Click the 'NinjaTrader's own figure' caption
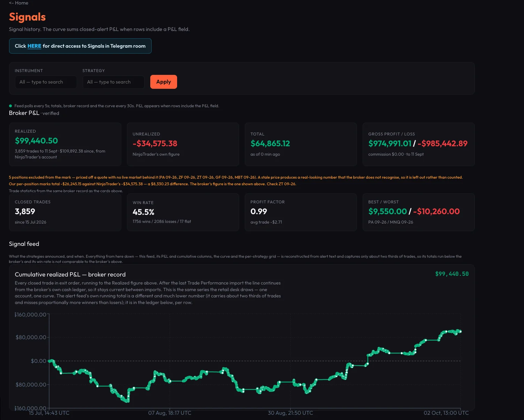This screenshot has height=420, width=524. (156, 154)
